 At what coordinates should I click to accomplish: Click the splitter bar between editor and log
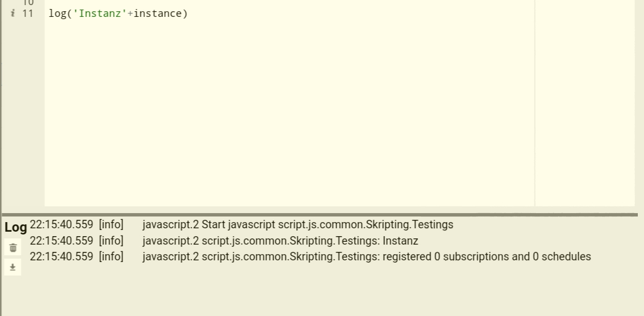coord(320,214)
